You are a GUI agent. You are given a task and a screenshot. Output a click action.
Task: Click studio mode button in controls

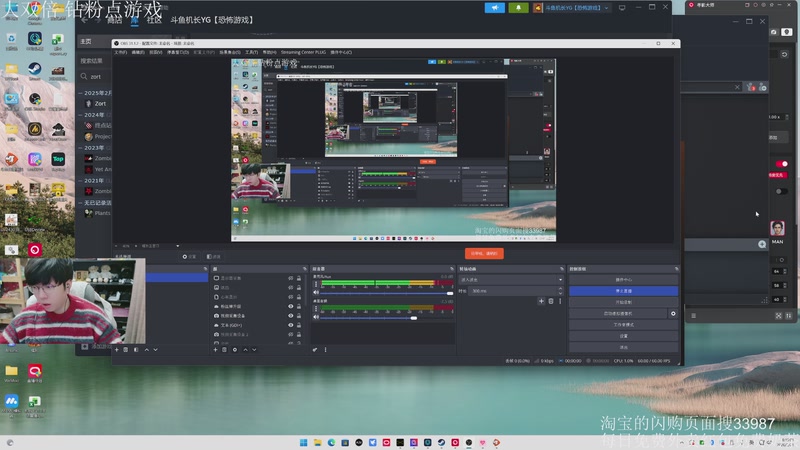623,324
